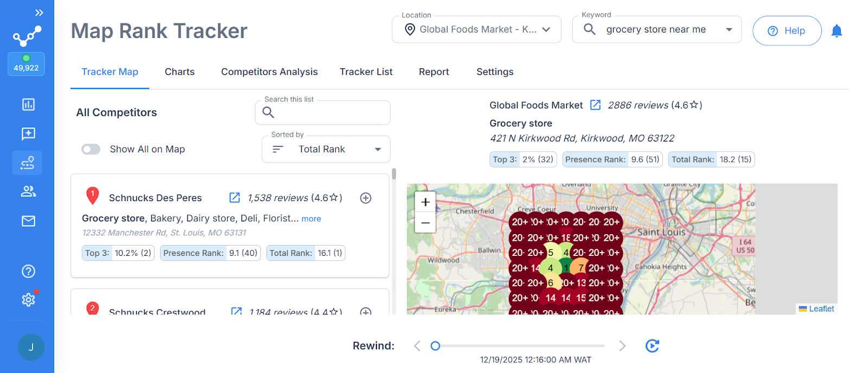Open the reviews star message sidebar icon
This screenshot has width=868, height=373.
pyautogui.click(x=28, y=134)
